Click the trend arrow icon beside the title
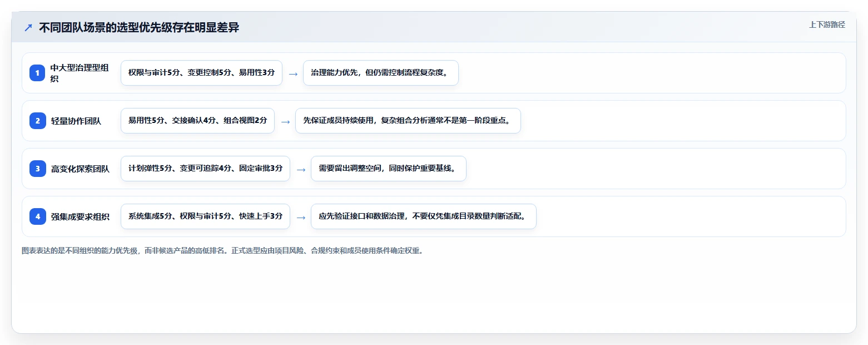868x345 pixels. 28,28
